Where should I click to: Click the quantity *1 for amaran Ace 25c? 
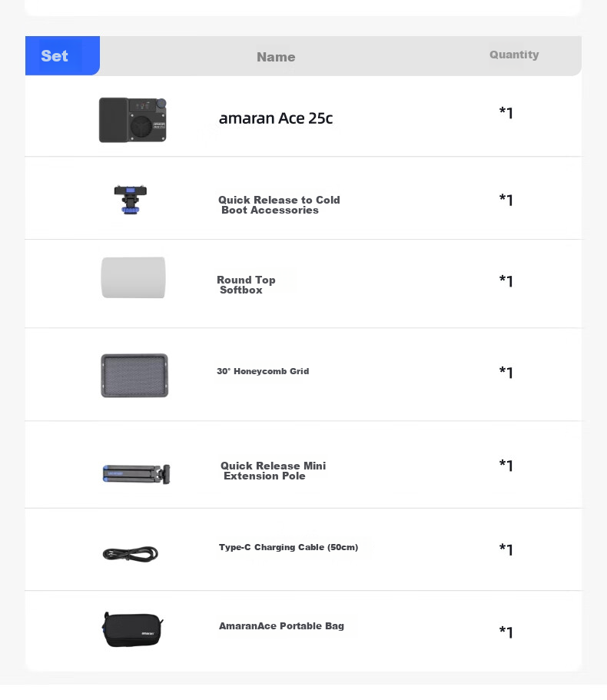[506, 112]
